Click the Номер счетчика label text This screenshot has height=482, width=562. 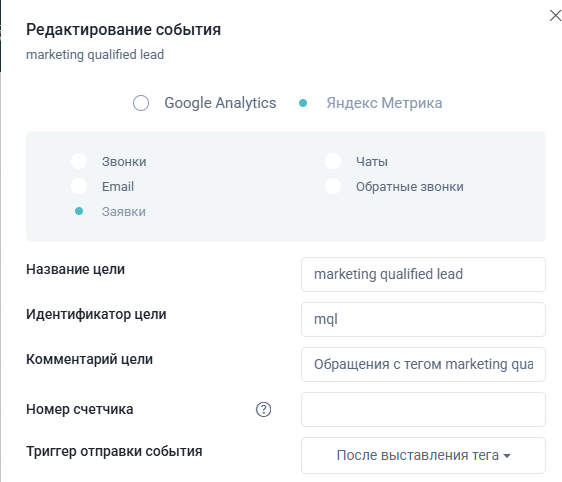click(80, 409)
